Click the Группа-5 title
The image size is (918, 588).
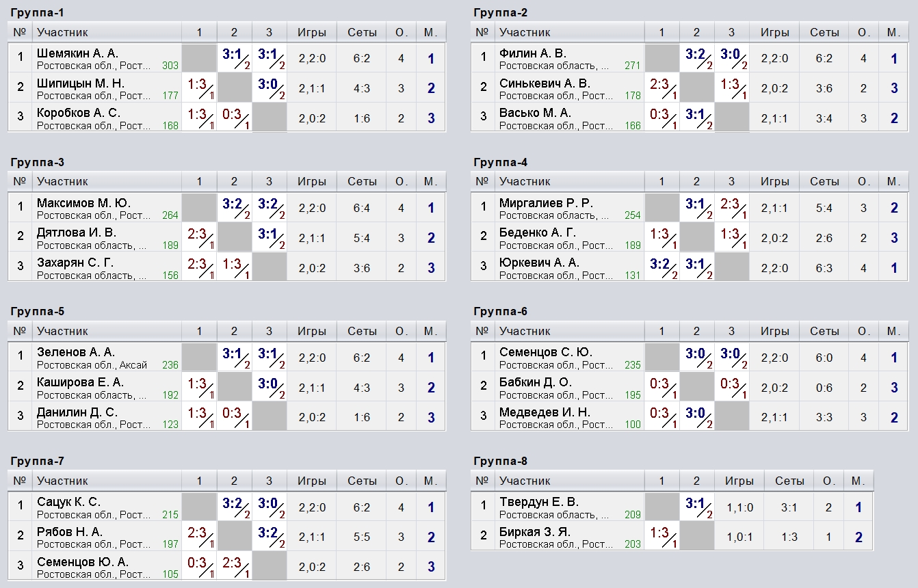coord(38,311)
